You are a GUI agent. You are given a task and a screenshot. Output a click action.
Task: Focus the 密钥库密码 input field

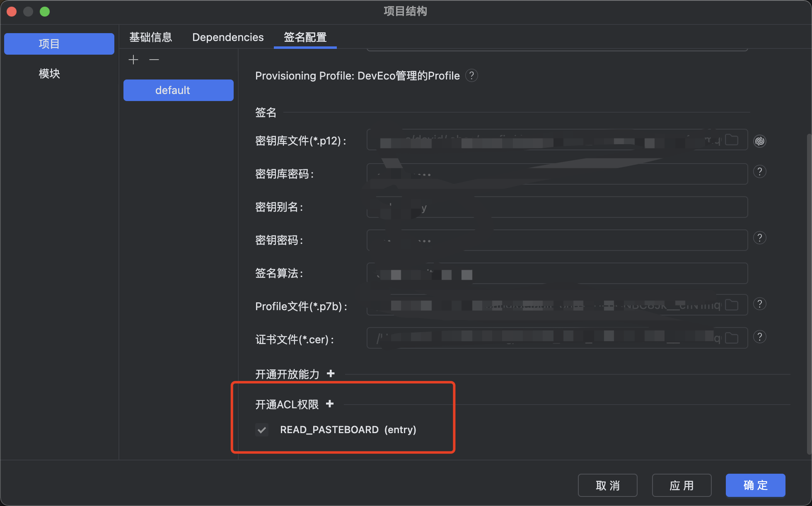click(557, 174)
